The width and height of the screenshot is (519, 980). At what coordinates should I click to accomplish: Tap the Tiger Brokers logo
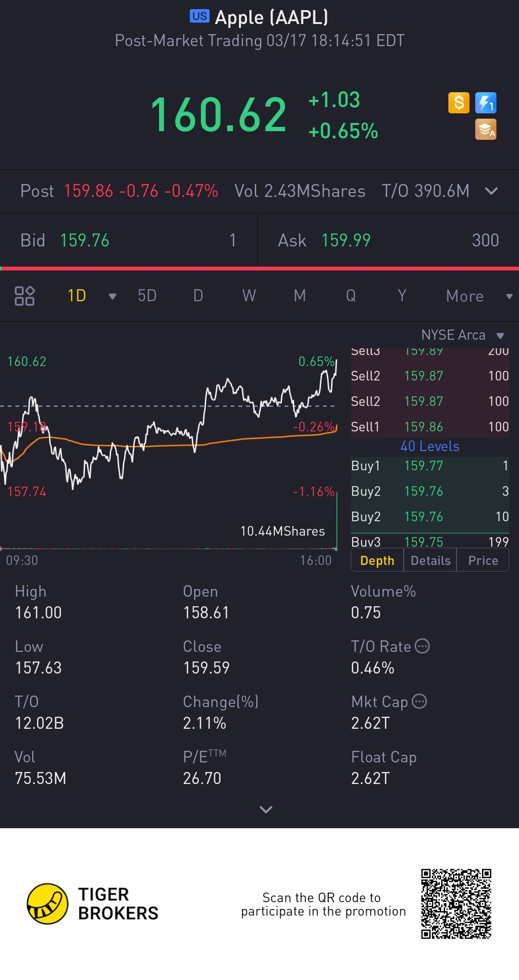coord(48,904)
